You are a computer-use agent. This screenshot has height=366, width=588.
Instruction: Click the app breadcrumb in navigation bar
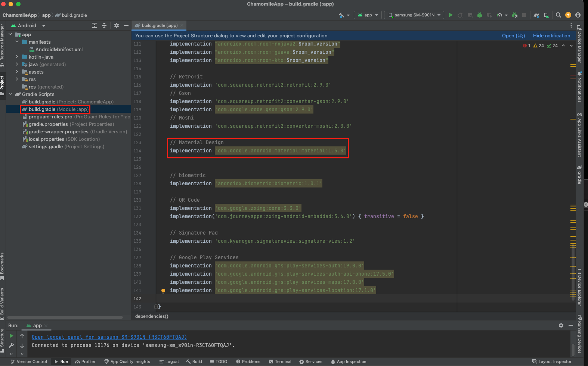[46, 15]
